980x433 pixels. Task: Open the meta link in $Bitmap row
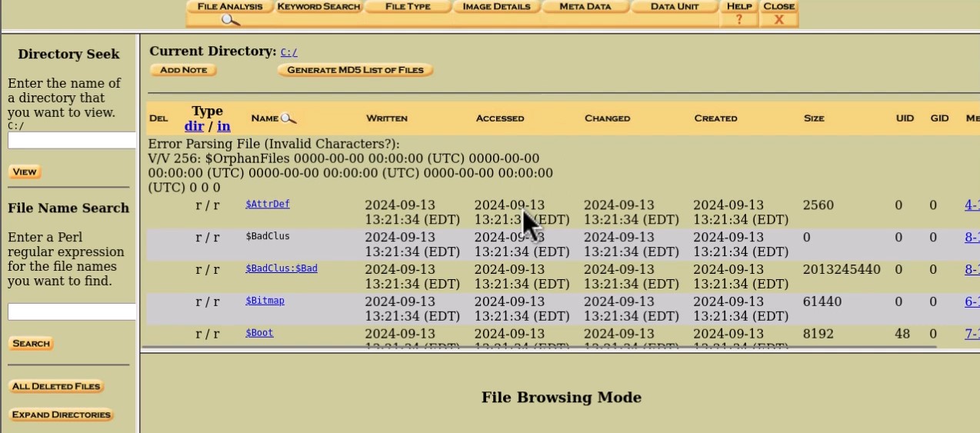[972, 301]
